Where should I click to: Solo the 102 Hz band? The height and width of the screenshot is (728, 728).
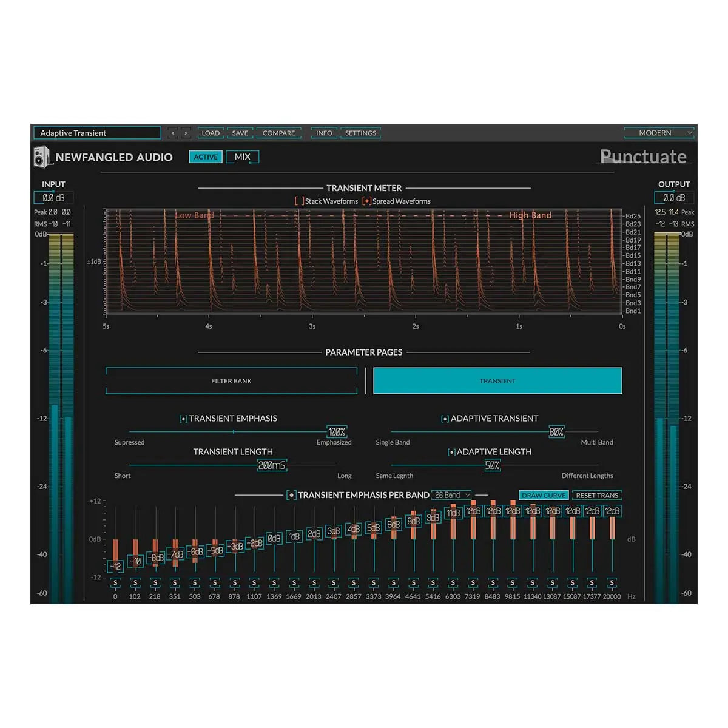pyautogui.click(x=135, y=584)
